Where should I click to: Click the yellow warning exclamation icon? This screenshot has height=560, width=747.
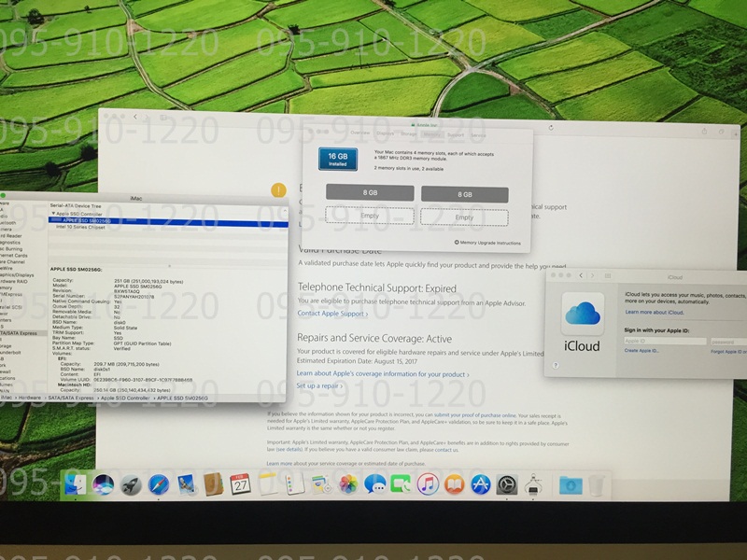(278, 190)
